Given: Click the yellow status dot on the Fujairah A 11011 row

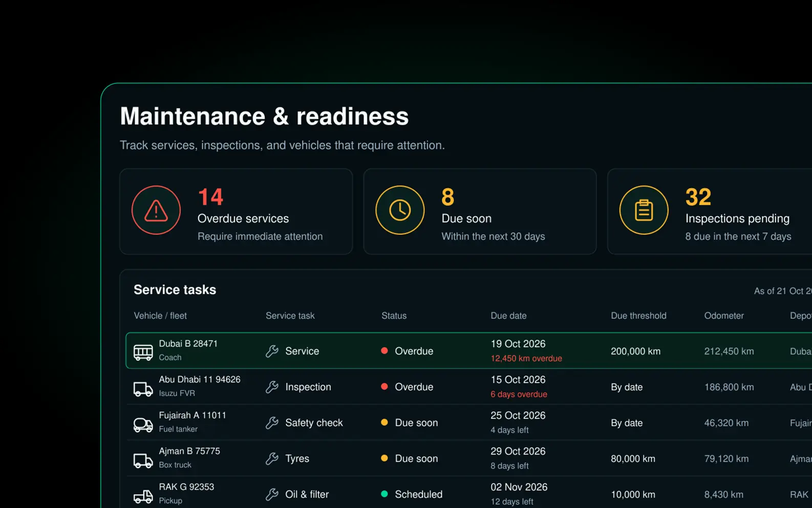Looking at the screenshot, I should click(384, 422).
